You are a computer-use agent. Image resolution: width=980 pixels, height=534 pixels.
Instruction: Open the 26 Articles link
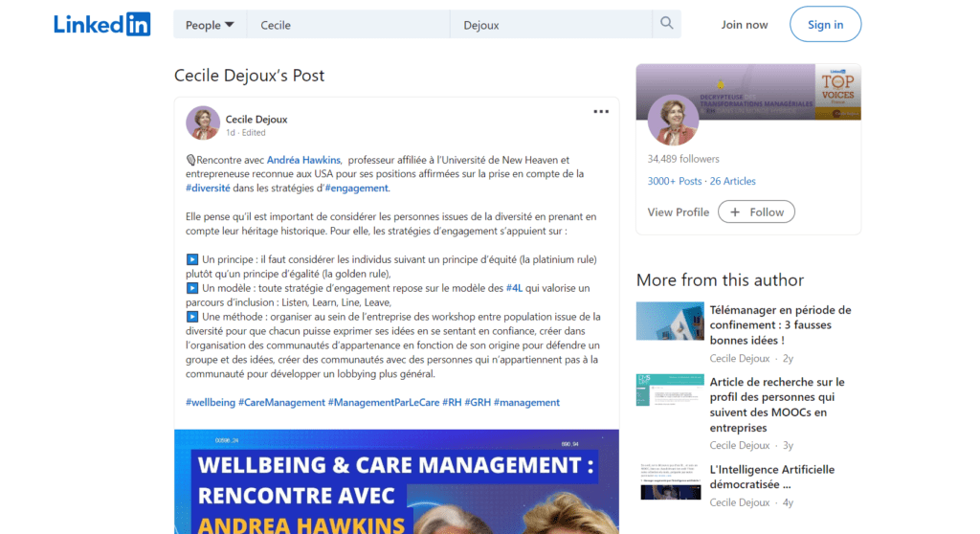(x=732, y=181)
